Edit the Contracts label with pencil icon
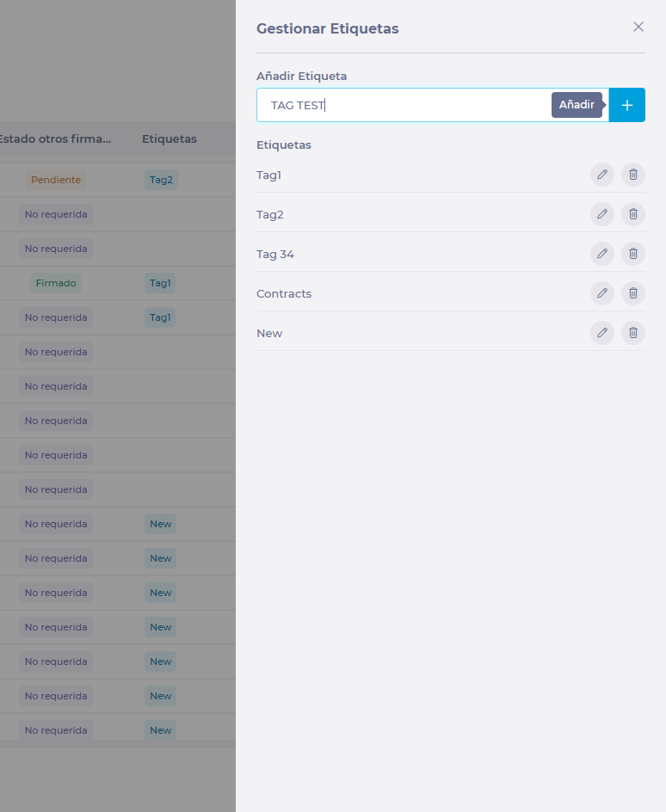 (602, 293)
